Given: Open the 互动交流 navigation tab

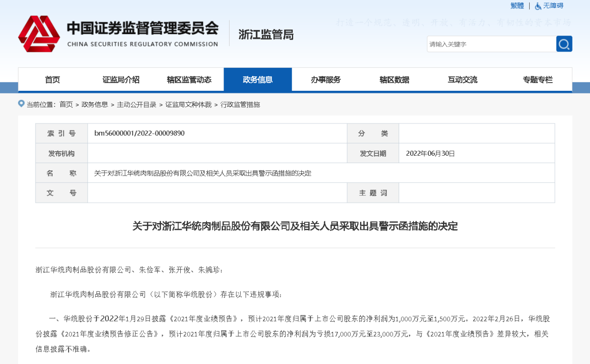Looking at the screenshot, I should pyautogui.click(x=463, y=80).
